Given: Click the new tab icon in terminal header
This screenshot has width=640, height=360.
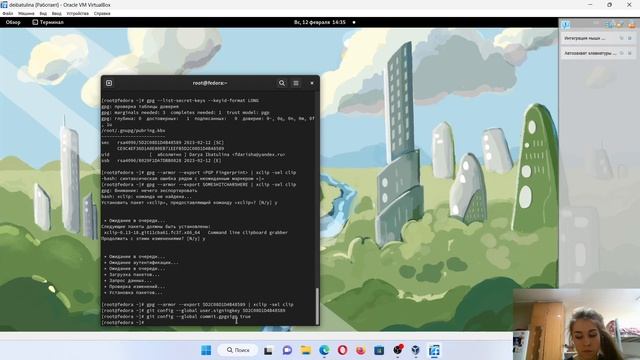Looking at the screenshot, I should 109,83.
